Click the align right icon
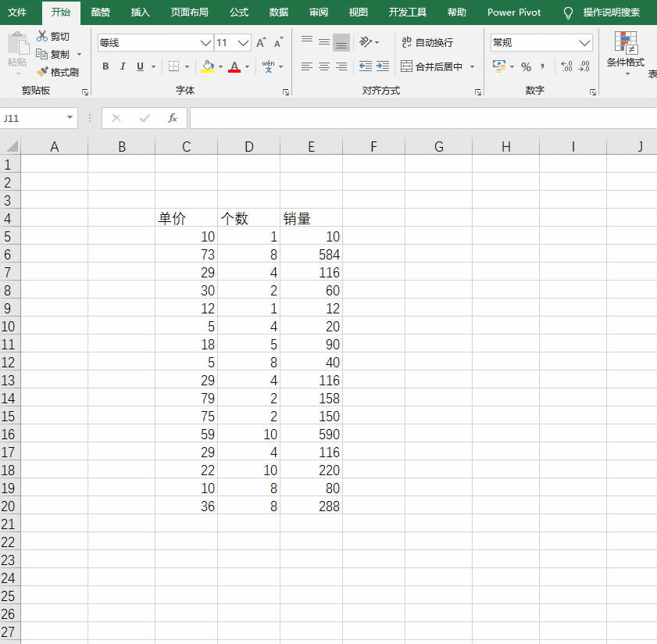The width and height of the screenshot is (657, 644). pyautogui.click(x=341, y=66)
